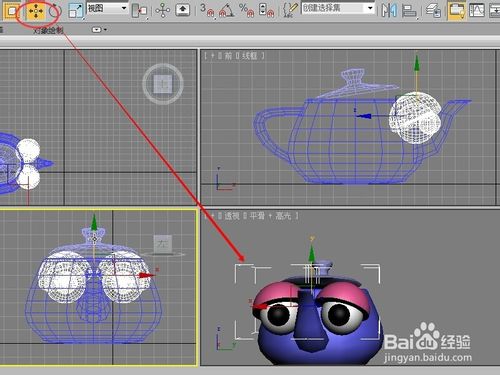This screenshot has width=500, height=375.
Task: Click the green Y-axis arrow in perspective viewport
Action: 312,253
